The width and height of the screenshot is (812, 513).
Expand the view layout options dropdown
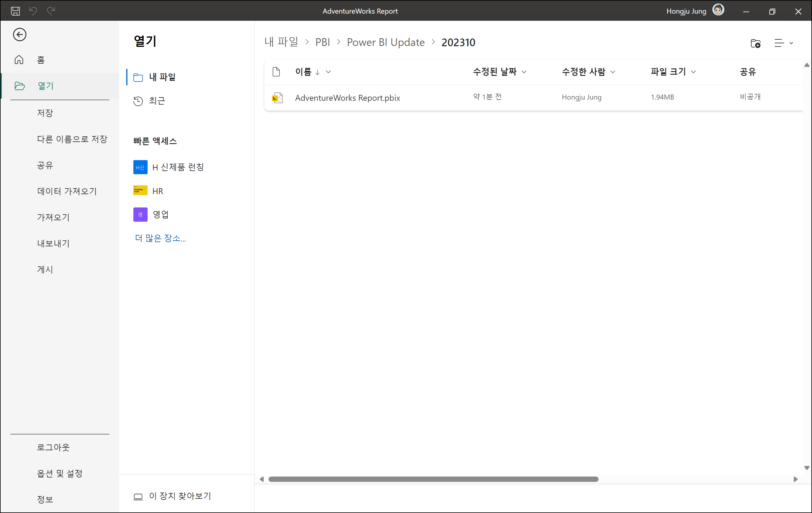click(783, 43)
